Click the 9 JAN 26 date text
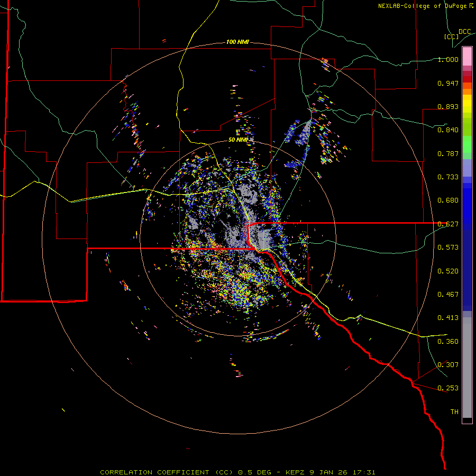The width and height of the screenshot is (476, 476). pos(328,472)
